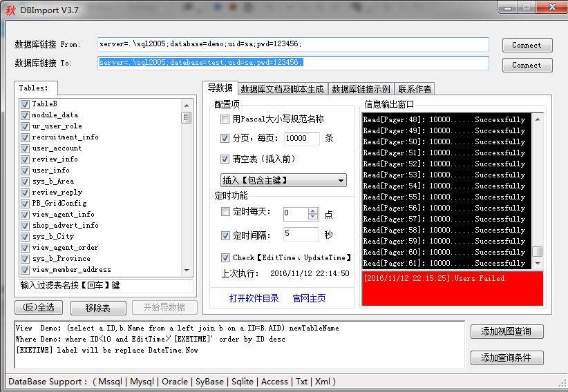Screen dimensions: 568x392
Task: Click the table filter input 输入过滤表名按【回车】键
Action: point(106,285)
